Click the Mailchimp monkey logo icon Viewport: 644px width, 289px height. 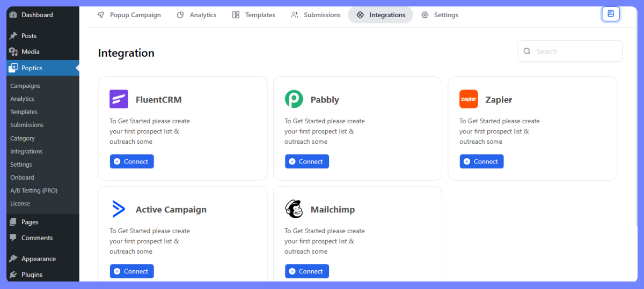pos(294,209)
